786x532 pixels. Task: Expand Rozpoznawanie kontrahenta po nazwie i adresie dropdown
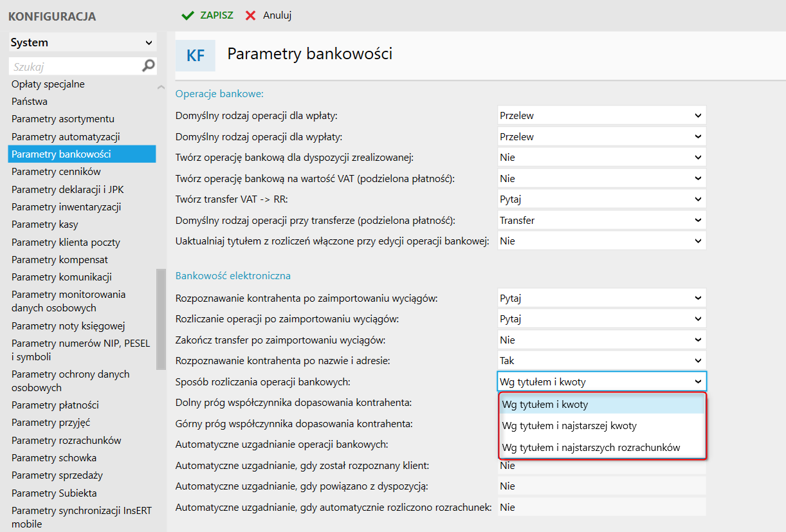tap(601, 361)
